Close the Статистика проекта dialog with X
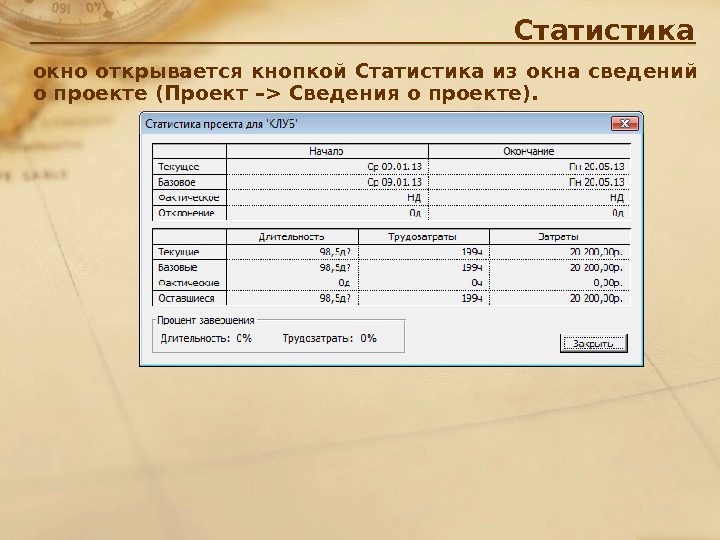 [x=624, y=124]
